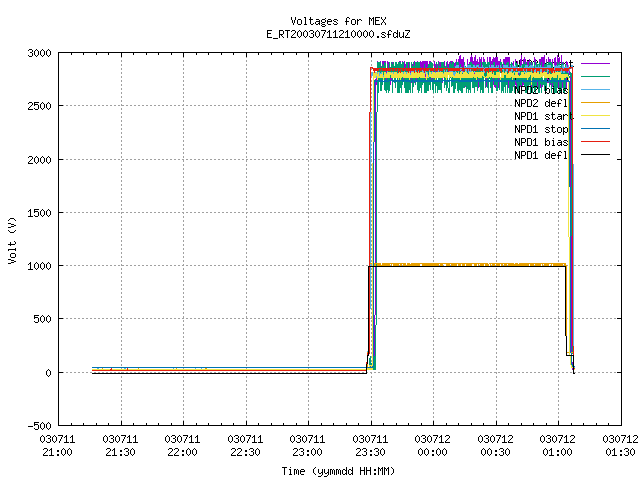Click the dark blue NPD1 stop legend line
Viewport: 640px width, 480px height.
coord(595,129)
